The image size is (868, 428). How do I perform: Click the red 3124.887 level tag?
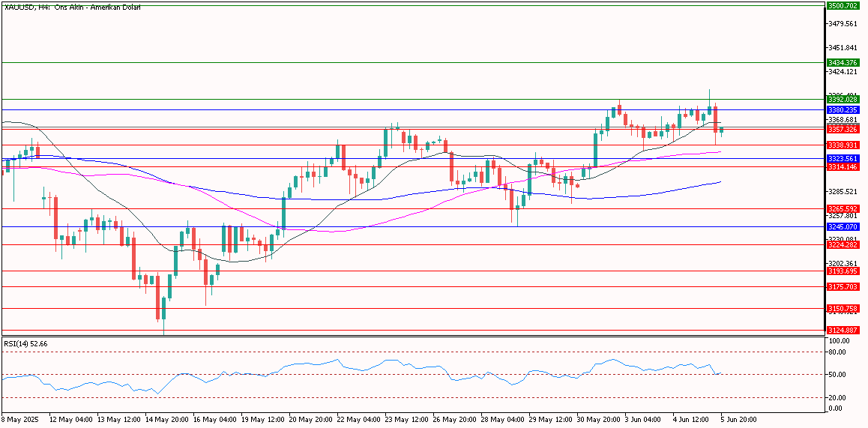click(x=842, y=330)
